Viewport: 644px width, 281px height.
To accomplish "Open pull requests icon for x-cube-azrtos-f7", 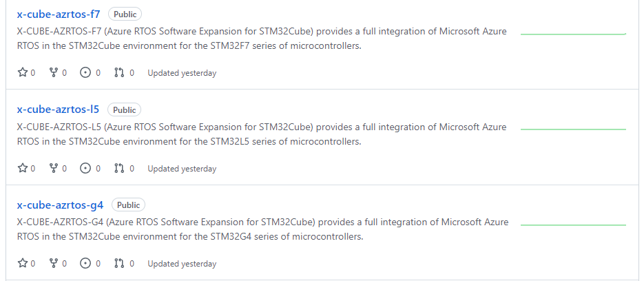I will coord(118,72).
